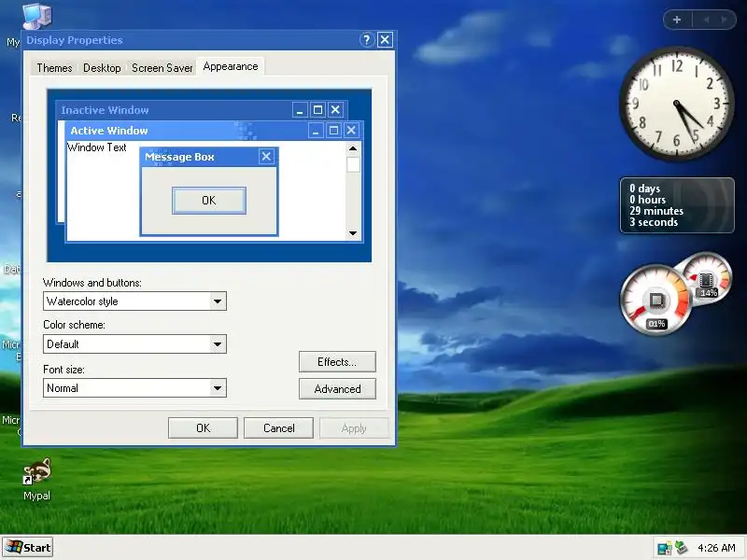Click the analog clock gadget
The height and width of the screenshot is (560, 747).
(676, 104)
